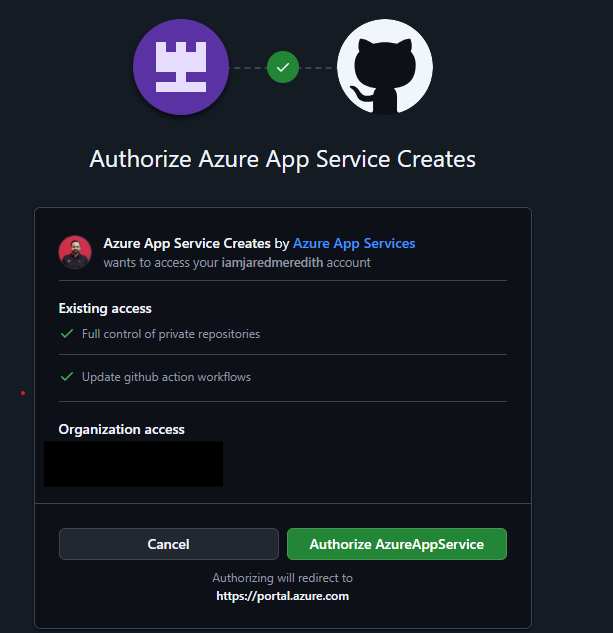Image resolution: width=613 pixels, height=633 pixels.
Task: Select the 'Update github action workflows' entry
Action: (166, 377)
